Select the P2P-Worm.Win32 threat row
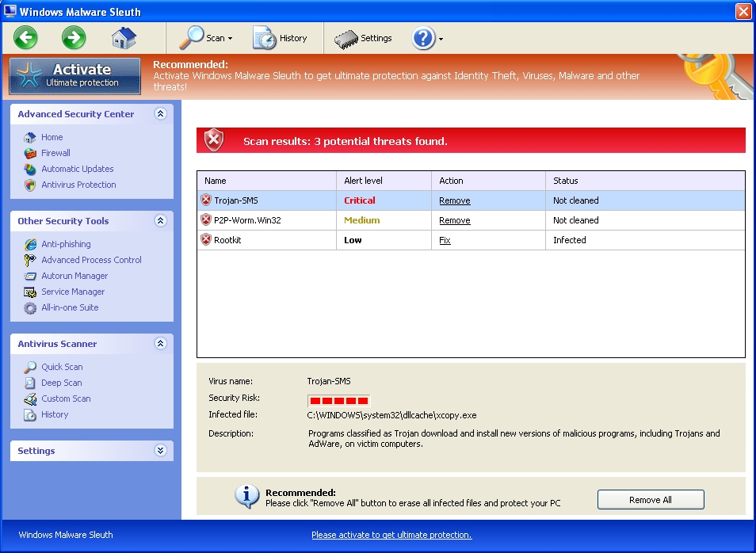756x553 pixels. [471, 220]
